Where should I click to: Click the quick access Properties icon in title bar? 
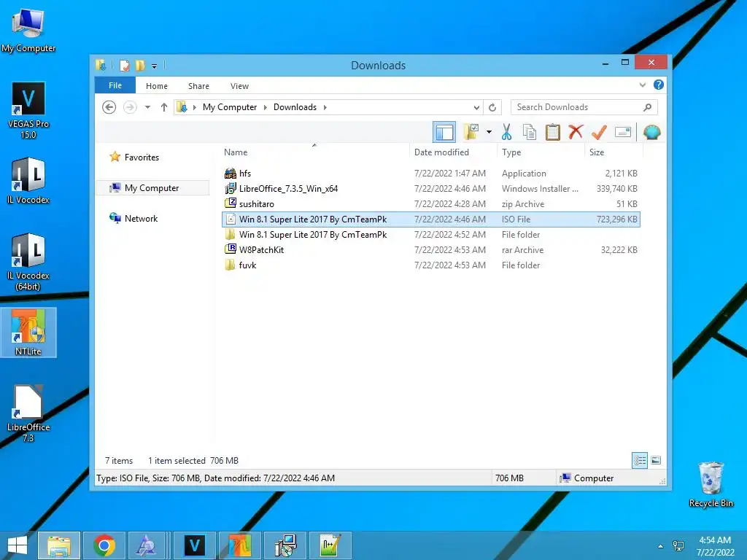coord(125,65)
